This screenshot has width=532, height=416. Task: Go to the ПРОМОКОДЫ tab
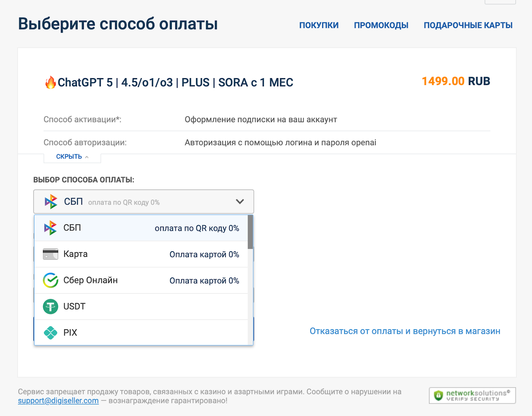[381, 25]
